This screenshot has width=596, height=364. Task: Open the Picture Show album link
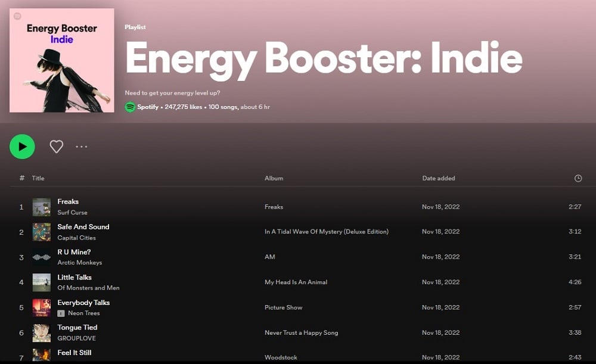(x=284, y=307)
